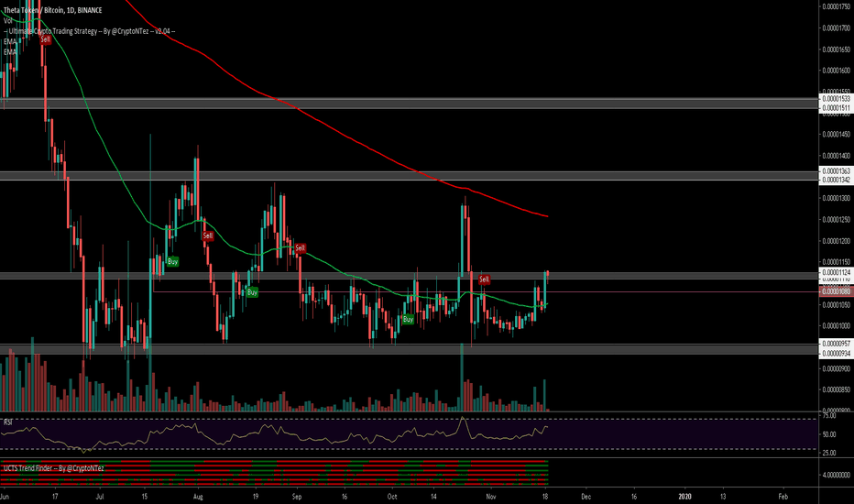Image resolution: width=854 pixels, height=504 pixels.
Task: Click the 0.00001200 price axis tick
Action: coord(836,241)
